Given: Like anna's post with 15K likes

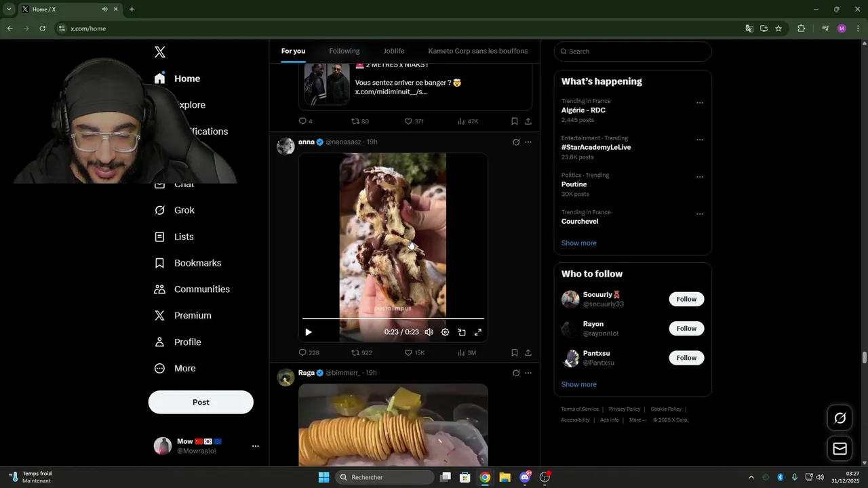Looking at the screenshot, I should [414, 352].
